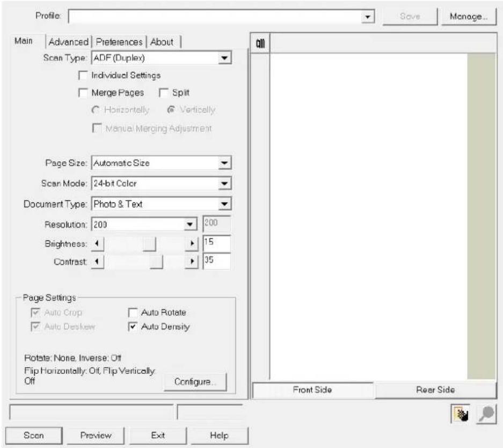Toggle the Auto Deskew checkbox
The width and height of the screenshot is (503, 448).
(35, 327)
